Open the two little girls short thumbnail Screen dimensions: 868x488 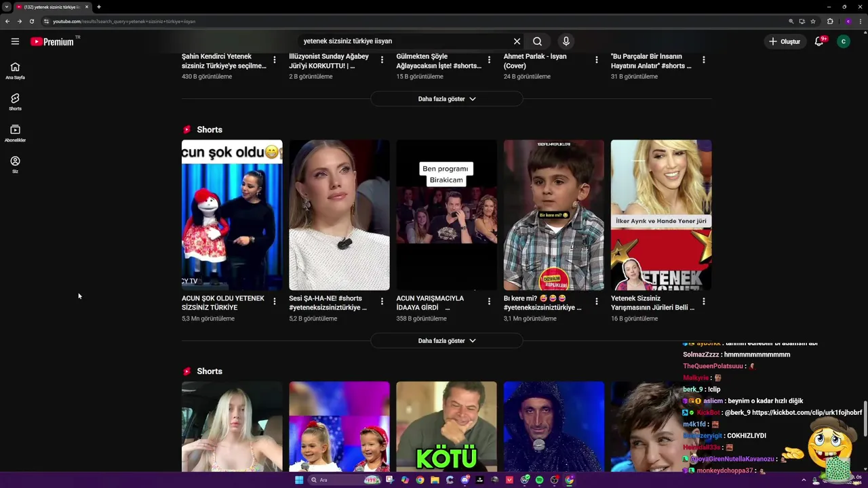(x=339, y=426)
